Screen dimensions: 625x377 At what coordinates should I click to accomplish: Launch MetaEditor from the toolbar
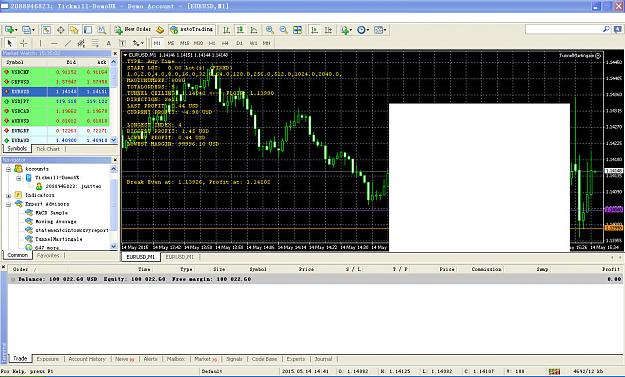tap(160, 30)
